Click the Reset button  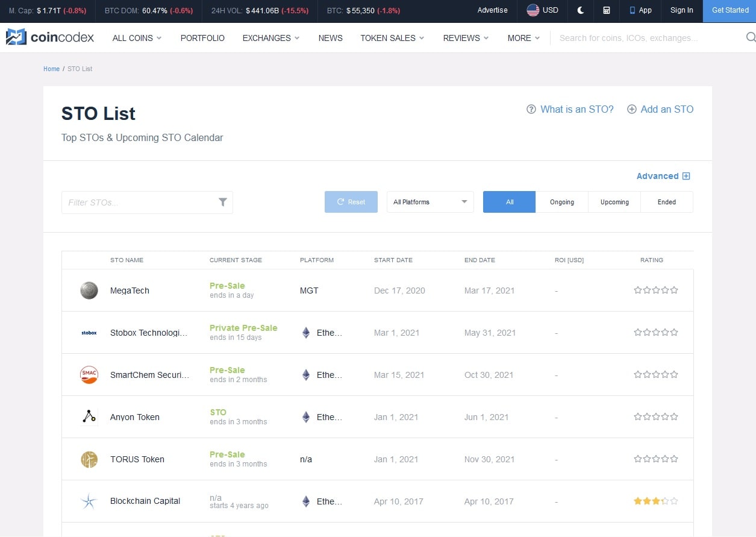tap(351, 202)
